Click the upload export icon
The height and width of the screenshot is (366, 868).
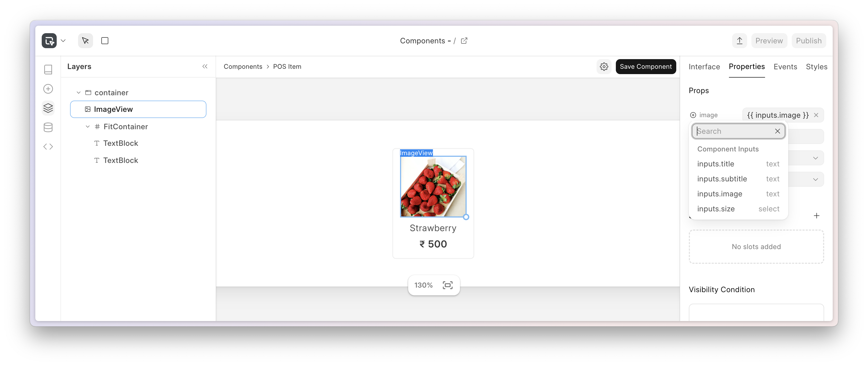tap(739, 41)
